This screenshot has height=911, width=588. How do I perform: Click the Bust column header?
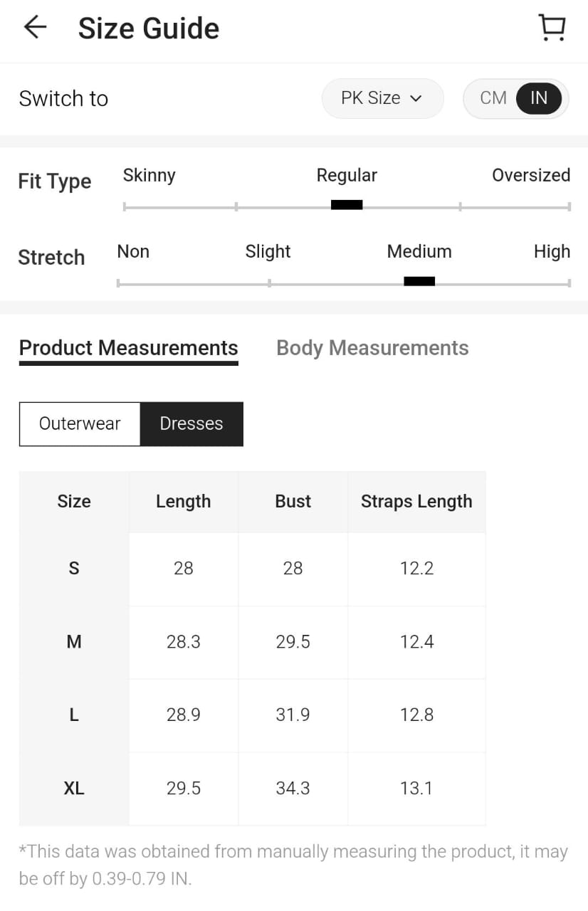point(293,502)
